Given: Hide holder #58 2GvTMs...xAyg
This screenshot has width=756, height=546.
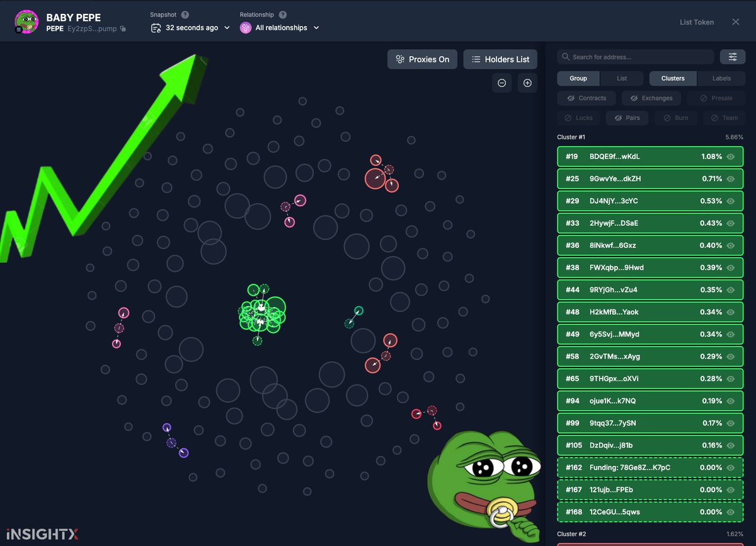Looking at the screenshot, I should (731, 357).
